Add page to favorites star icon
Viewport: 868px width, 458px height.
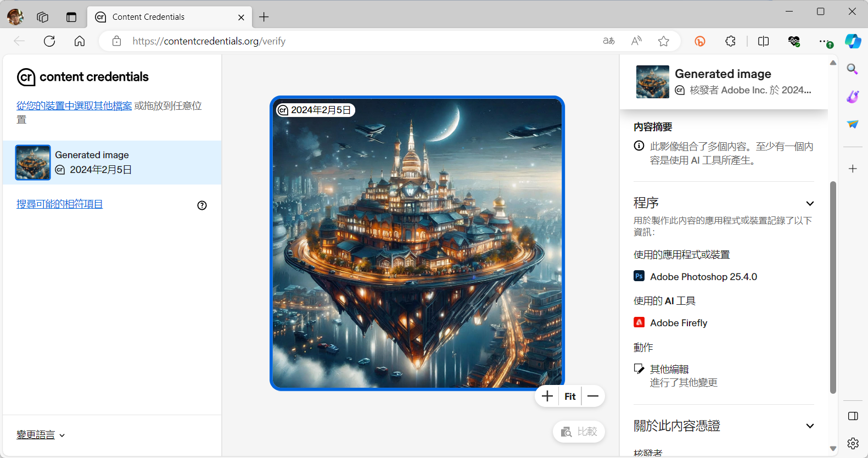coord(664,41)
